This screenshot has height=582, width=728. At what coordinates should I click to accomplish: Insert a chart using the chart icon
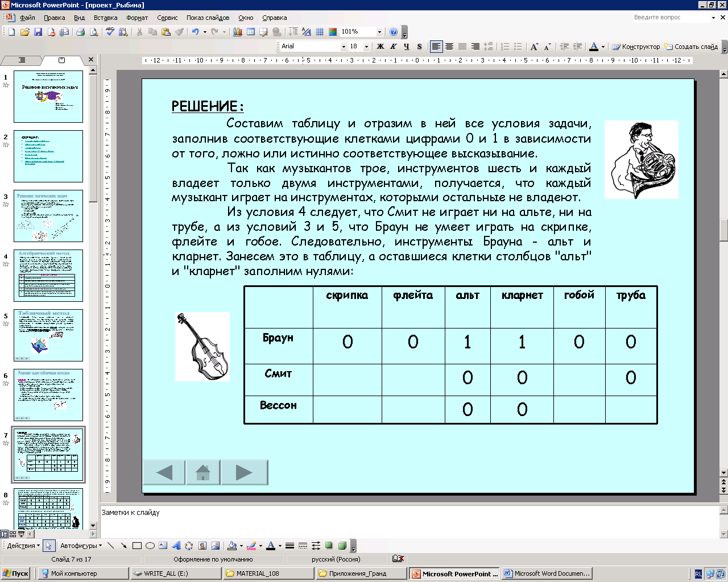click(x=238, y=32)
